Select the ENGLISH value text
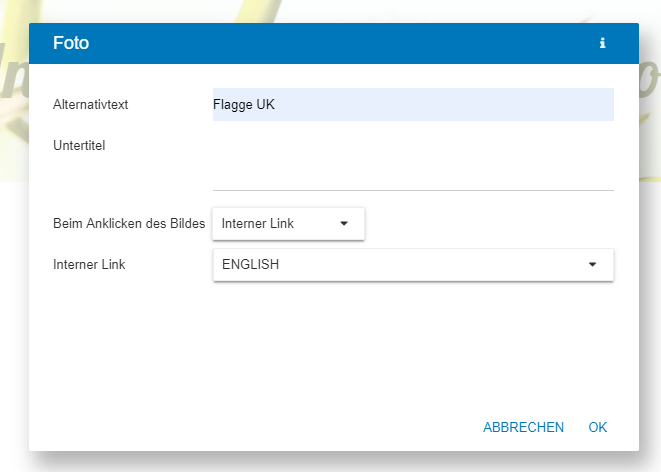The image size is (661, 472). click(x=250, y=264)
